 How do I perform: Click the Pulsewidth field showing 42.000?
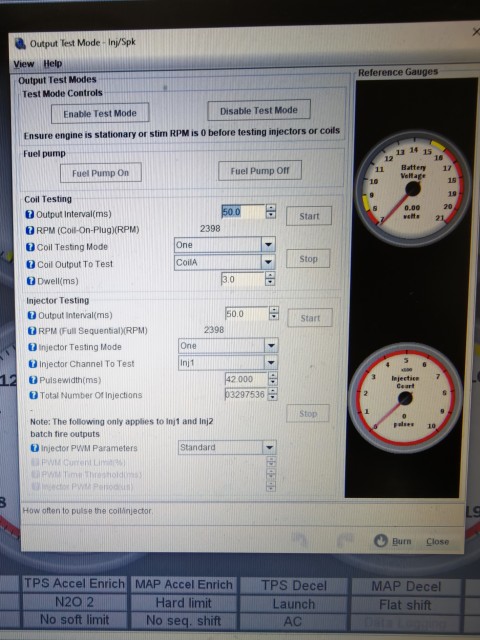coord(246,379)
